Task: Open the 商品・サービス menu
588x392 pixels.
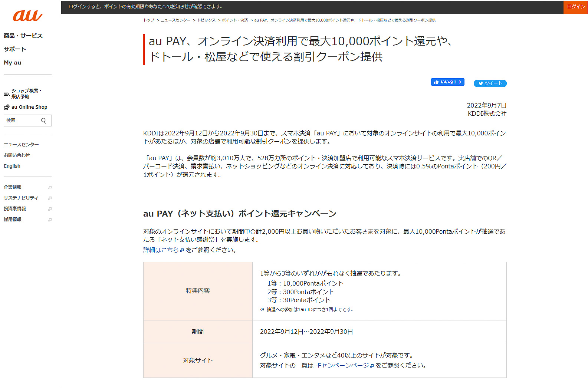Action: point(23,36)
